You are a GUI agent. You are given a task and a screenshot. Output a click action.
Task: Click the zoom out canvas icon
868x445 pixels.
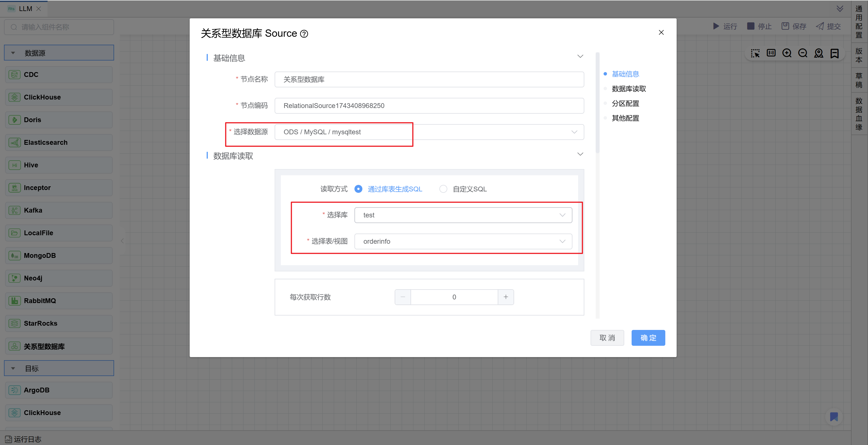point(803,53)
